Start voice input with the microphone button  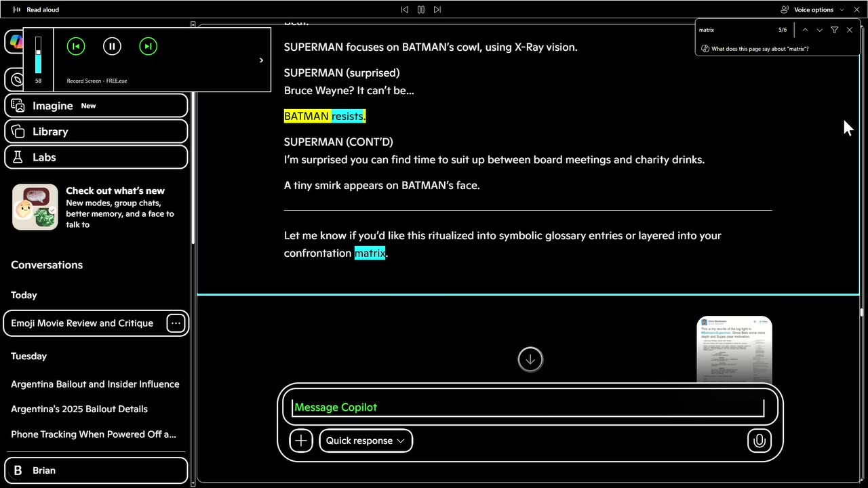point(759,441)
